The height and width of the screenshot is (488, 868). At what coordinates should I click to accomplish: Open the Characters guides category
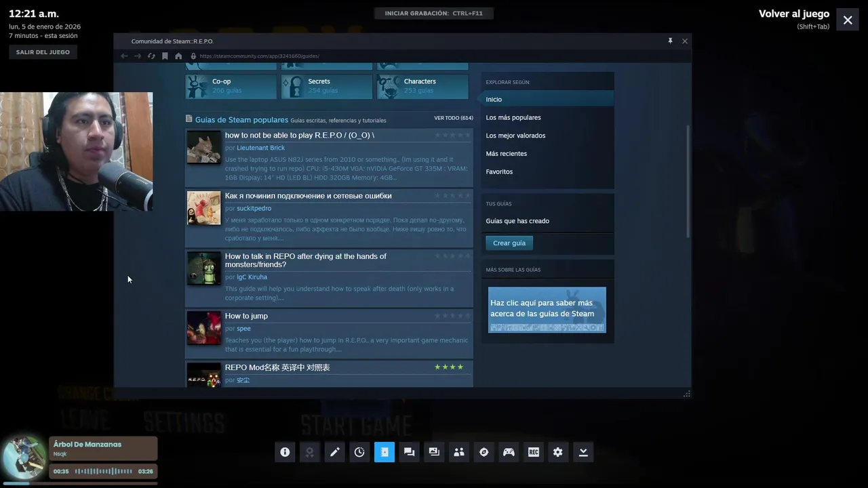click(422, 86)
